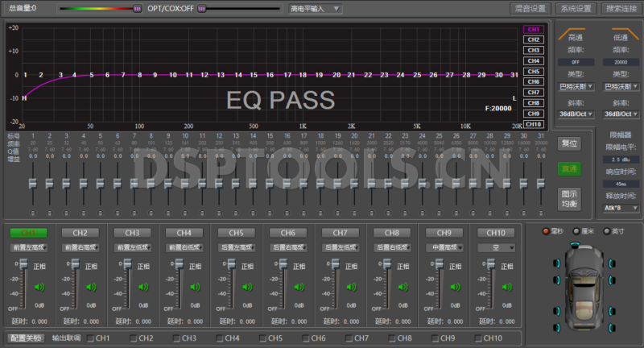Open the high-pass 36dB/Oct slope dropdown
The width and height of the screenshot is (644, 348).
576,114
